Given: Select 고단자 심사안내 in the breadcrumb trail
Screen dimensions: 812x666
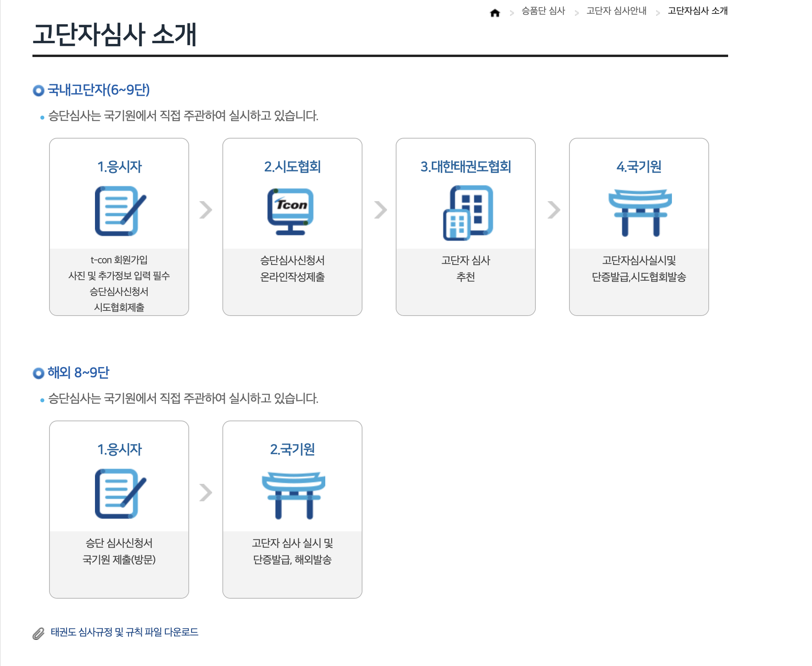Looking at the screenshot, I should coord(616,11).
